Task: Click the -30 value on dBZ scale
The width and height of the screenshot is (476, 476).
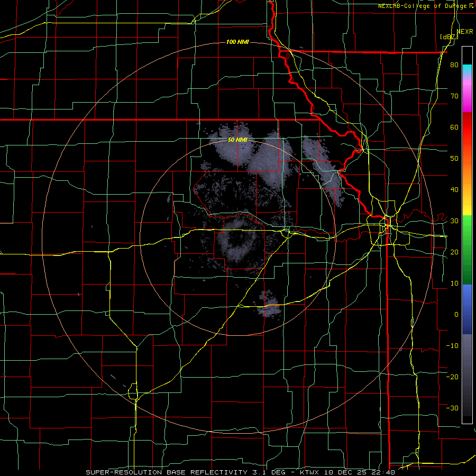Action: 452,408
